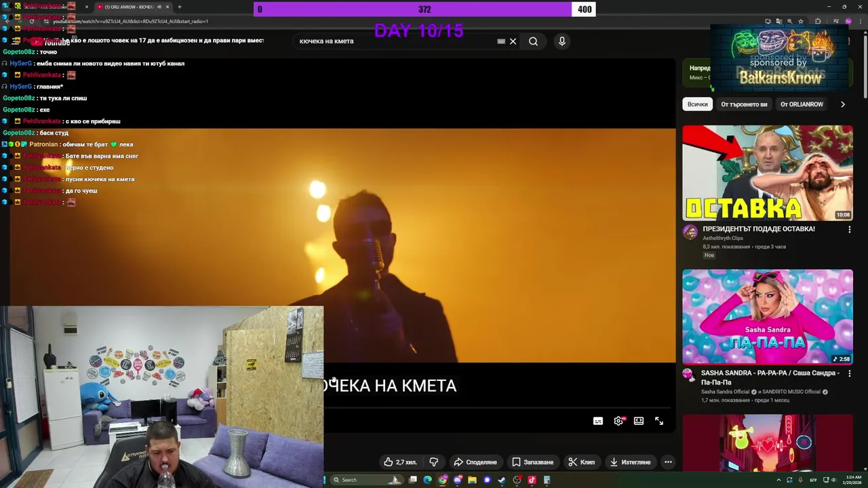Visit the Sasha Sandra Official channel avatar
The height and width of the screenshot is (488, 868).
688,374
